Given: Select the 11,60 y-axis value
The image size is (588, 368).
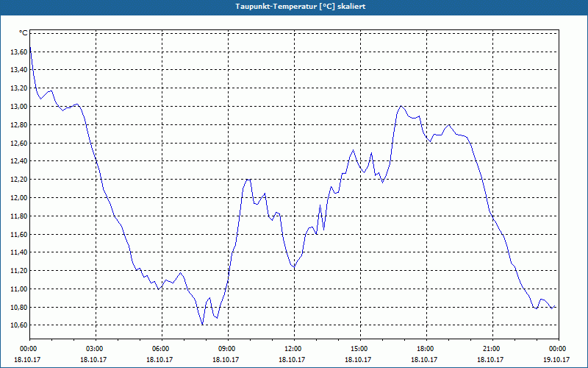Looking at the screenshot, I should coord(19,234).
